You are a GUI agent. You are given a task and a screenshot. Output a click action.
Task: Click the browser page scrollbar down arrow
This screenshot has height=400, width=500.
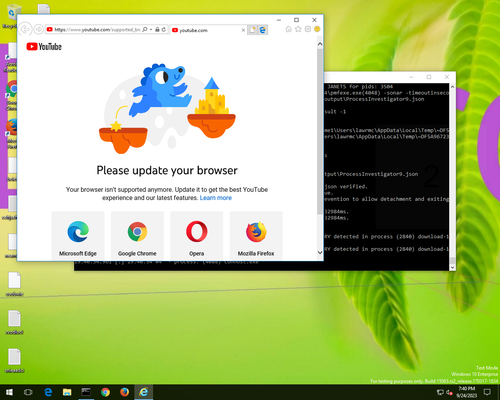coord(320,253)
